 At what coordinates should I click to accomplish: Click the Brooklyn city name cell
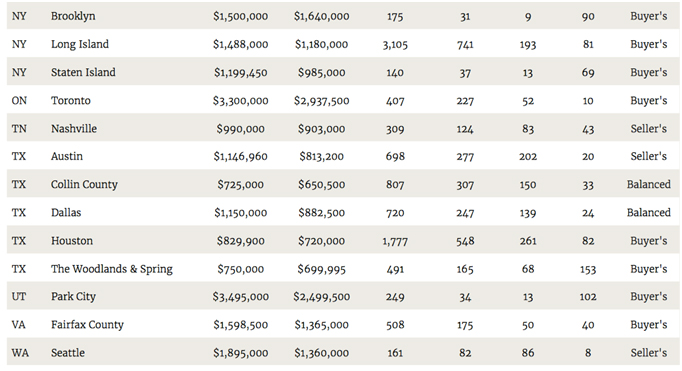(73, 16)
